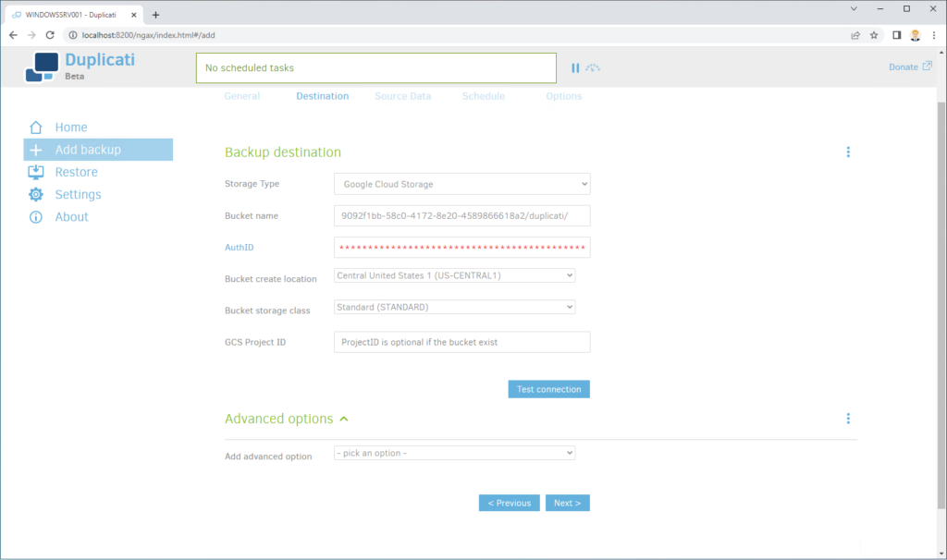Close the WINDOWSSRV001 Duplicati tab
The height and width of the screenshot is (560, 947).
click(x=134, y=15)
